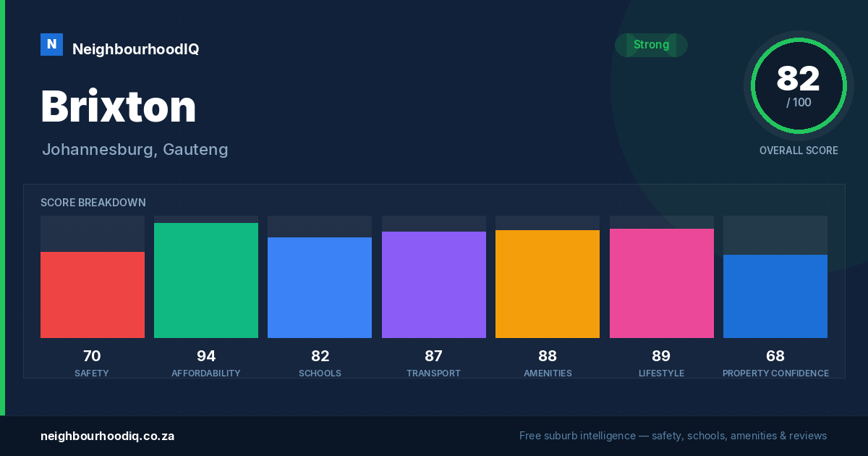Click the overall score ring showing 82
Screen dimensions: 868x456
[799, 86]
